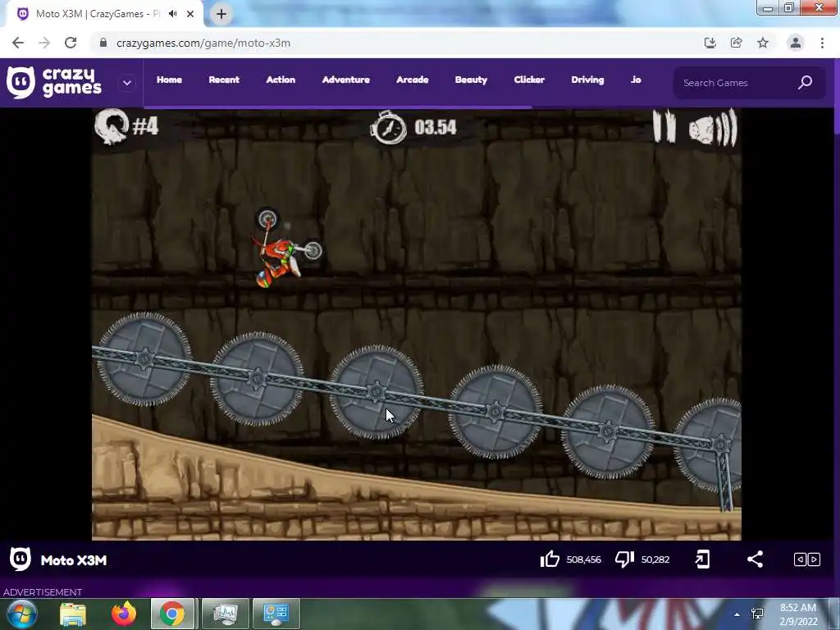Screen dimensions: 840x630
Task: Open the Action games category
Action: pos(281,80)
